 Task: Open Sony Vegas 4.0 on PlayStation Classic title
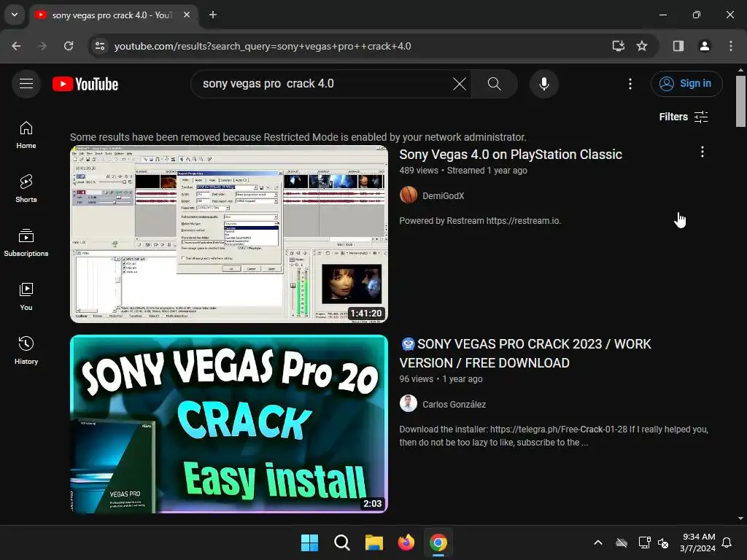[511, 155]
